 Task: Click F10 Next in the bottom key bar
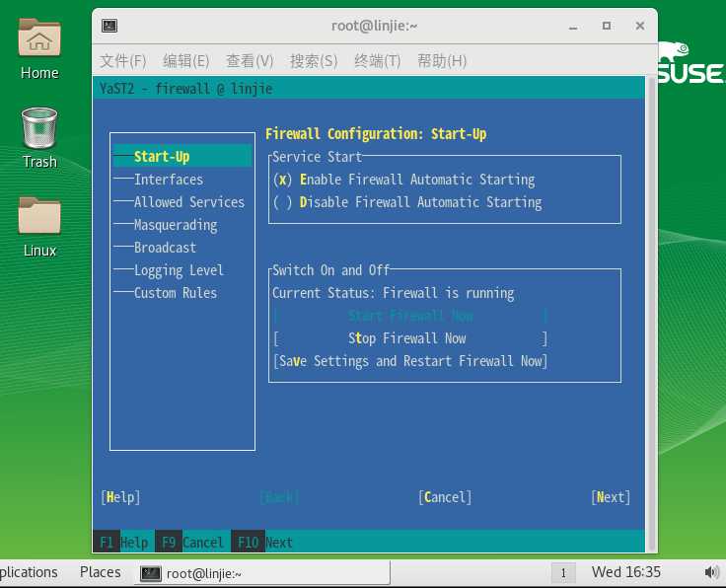pyautogui.click(x=264, y=543)
